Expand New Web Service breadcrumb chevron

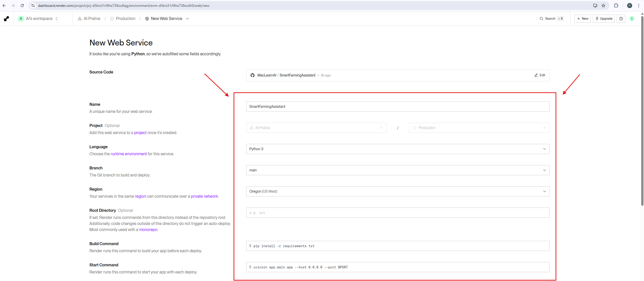[x=187, y=19]
